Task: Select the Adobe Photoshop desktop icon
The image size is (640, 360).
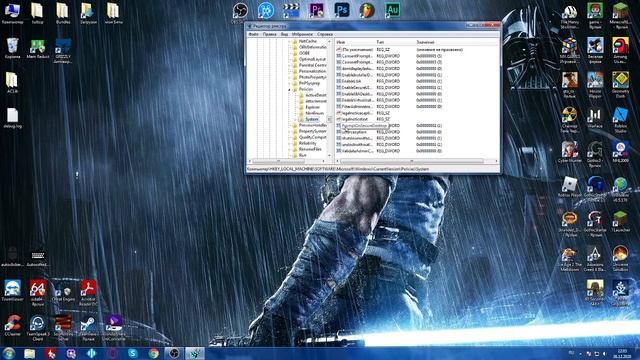Action: click(342, 10)
